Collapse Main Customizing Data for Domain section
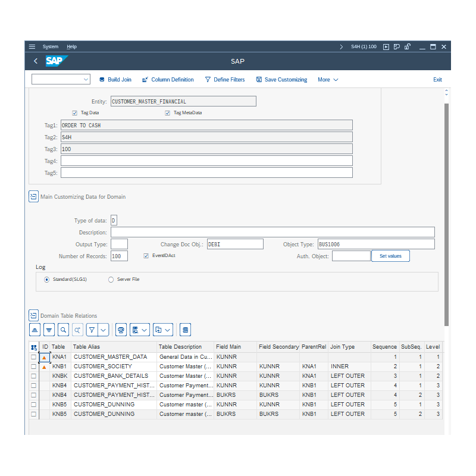This screenshot has width=476, height=476. coord(34,196)
